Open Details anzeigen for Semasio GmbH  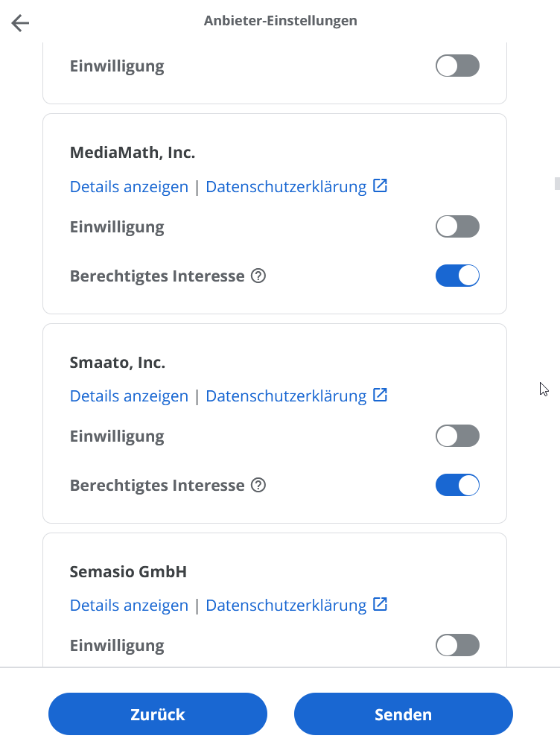pos(129,605)
